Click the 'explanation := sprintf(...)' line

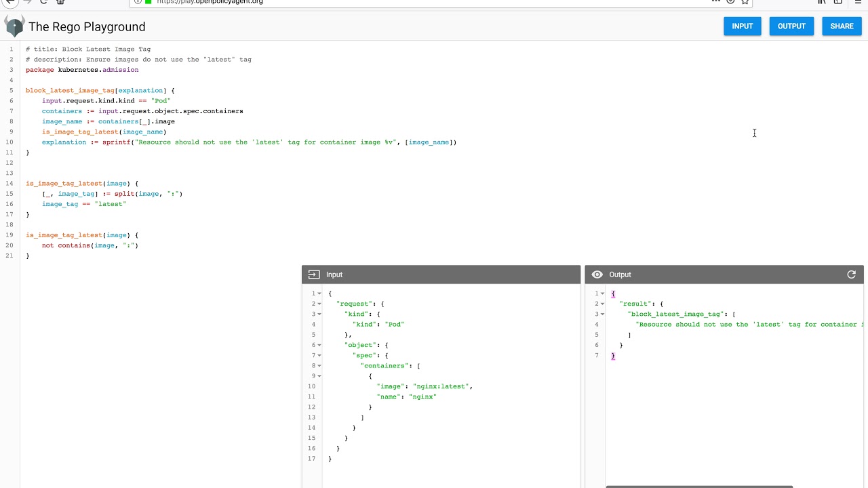point(250,142)
